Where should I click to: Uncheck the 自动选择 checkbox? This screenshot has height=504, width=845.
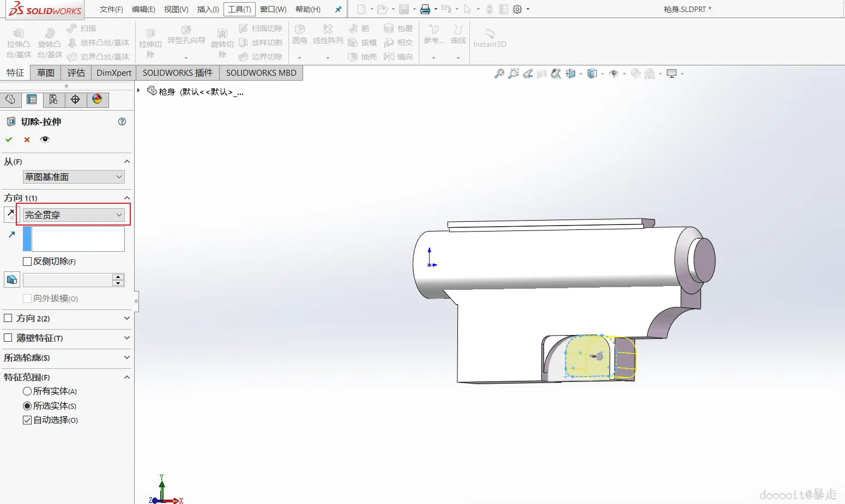pos(27,420)
